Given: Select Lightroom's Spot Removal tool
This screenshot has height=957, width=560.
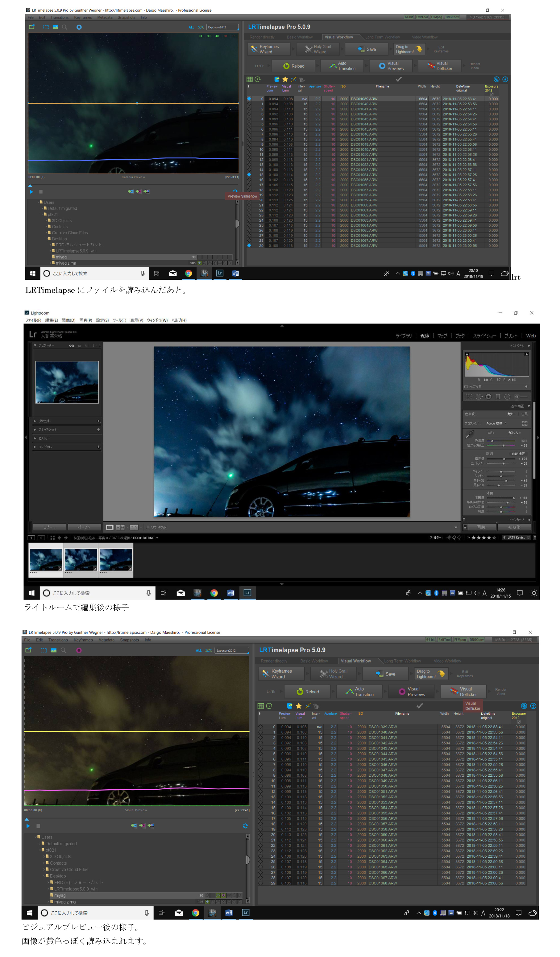Looking at the screenshot, I should click(479, 396).
